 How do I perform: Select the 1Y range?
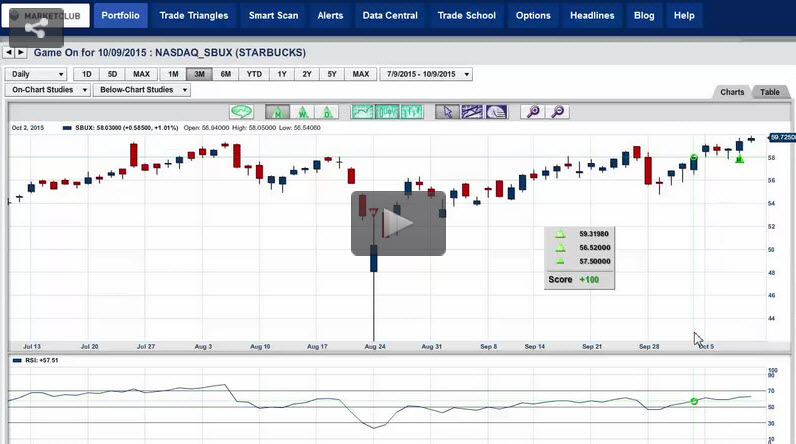(282, 74)
